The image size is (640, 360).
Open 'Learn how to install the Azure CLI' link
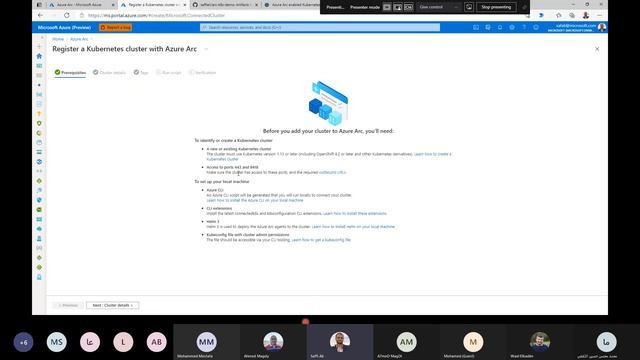point(255,200)
